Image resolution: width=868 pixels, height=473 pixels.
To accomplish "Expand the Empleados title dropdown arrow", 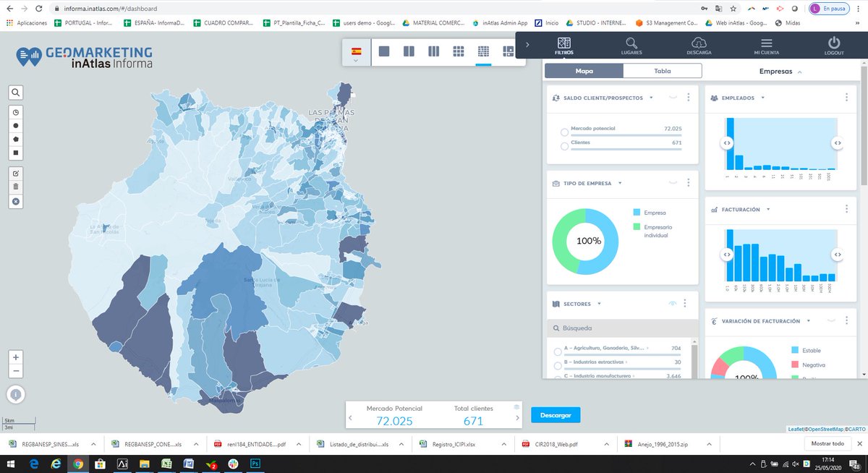I will [x=762, y=98].
